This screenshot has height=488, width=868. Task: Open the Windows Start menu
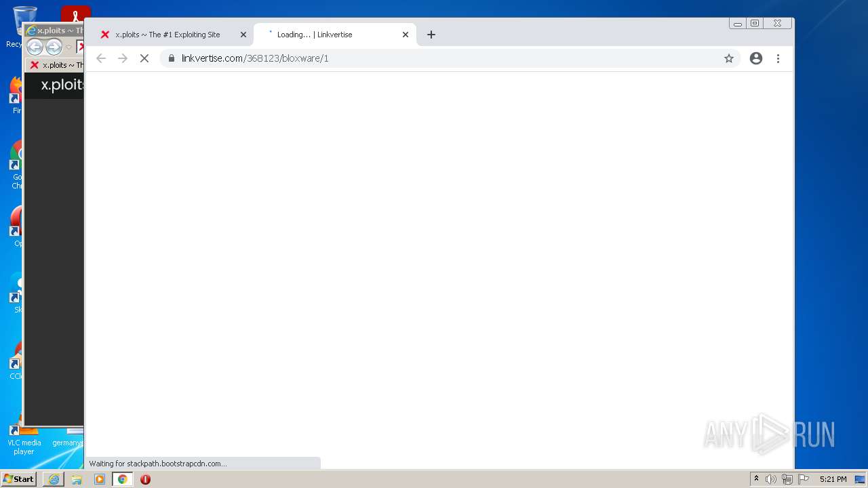(19, 479)
